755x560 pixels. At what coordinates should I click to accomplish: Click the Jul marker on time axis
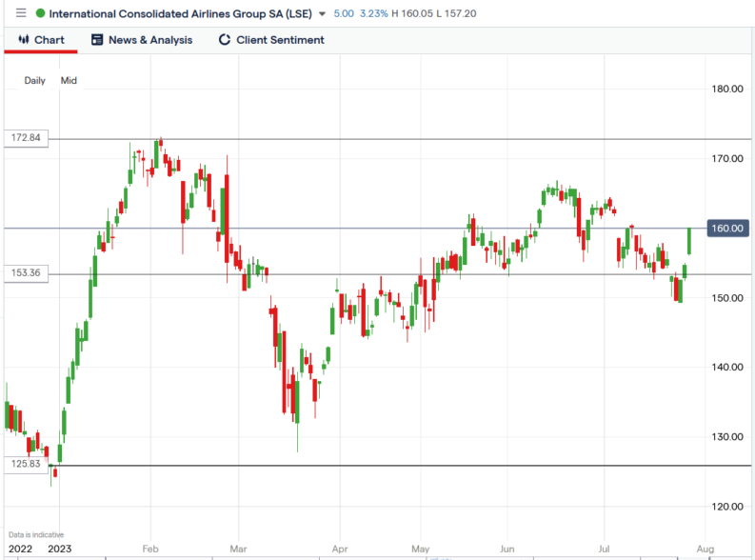[605, 549]
